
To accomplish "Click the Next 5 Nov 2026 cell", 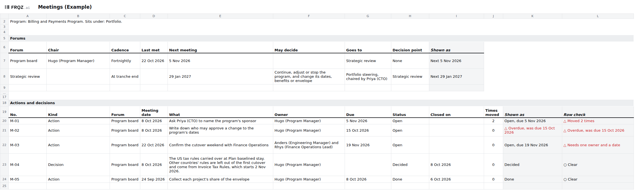I will pos(456,61).
